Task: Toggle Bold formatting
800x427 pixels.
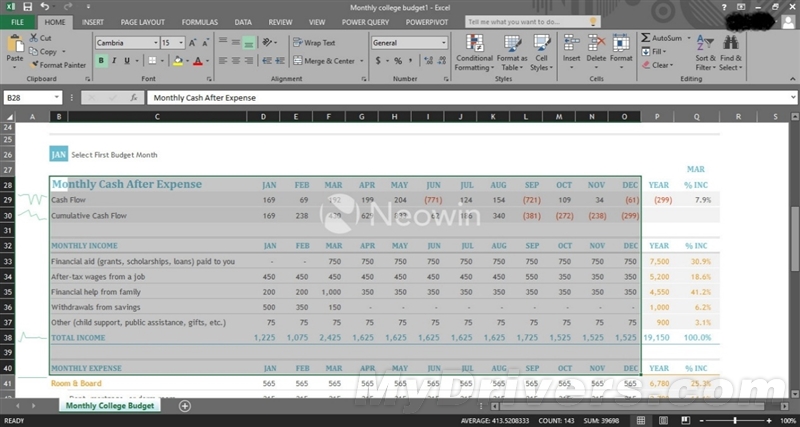Action: (x=102, y=61)
